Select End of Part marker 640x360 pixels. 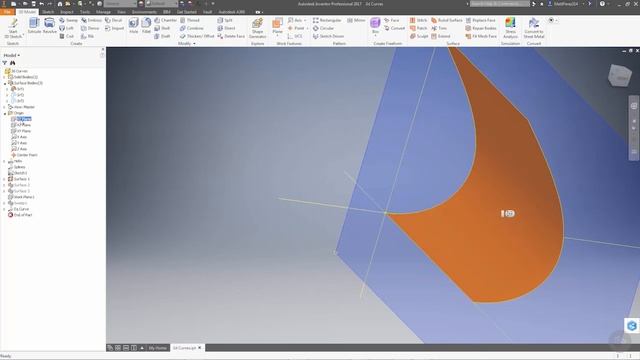point(20,215)
